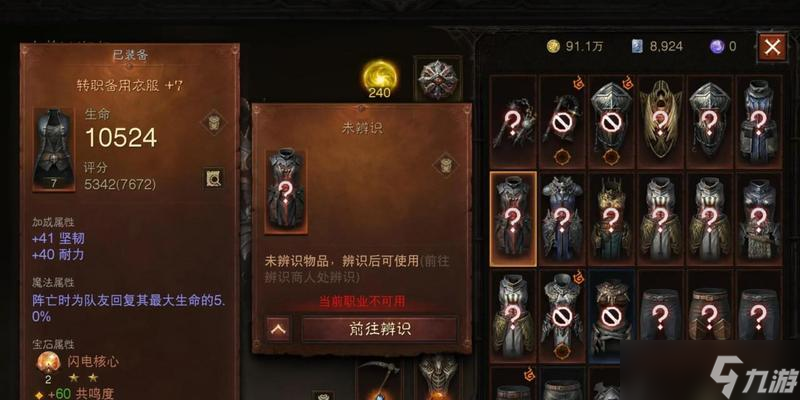Click the blue scrap currency showing 8,924
The image size is (800, 400).
(x=657, y=46)
